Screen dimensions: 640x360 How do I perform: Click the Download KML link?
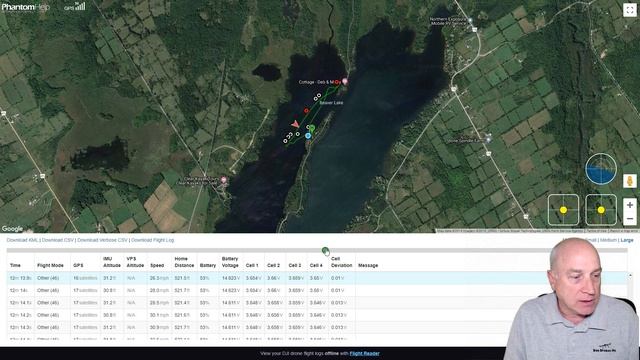point(22,240)
